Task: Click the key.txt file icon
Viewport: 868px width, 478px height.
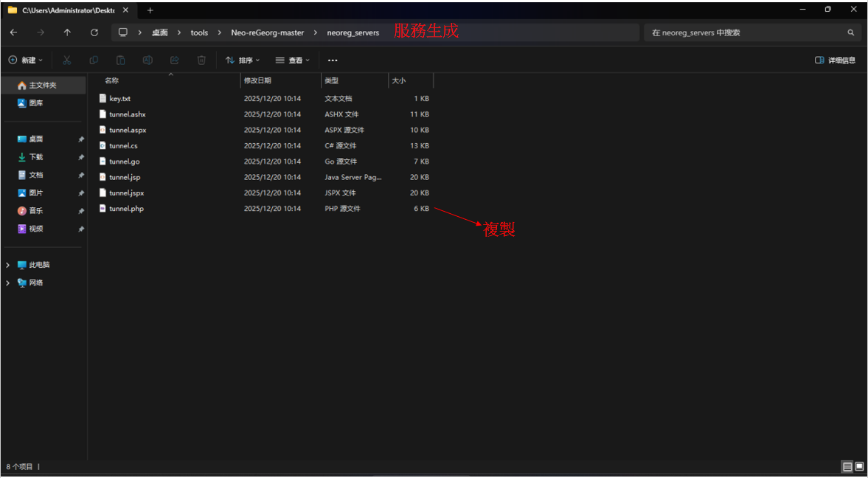Action: [103, 98]
